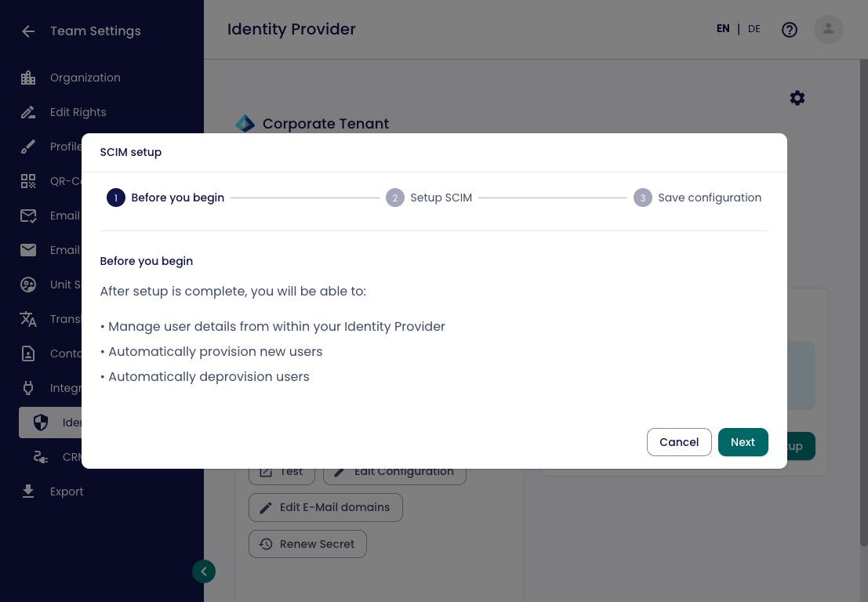
Task: Cancel the SCIM setup dialog
Action: click(679, 442)
